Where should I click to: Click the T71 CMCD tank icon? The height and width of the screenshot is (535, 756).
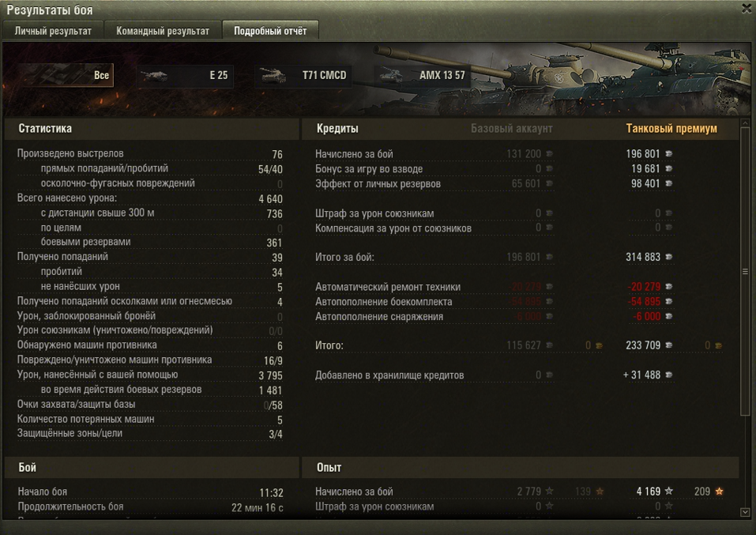coord(273,75)
